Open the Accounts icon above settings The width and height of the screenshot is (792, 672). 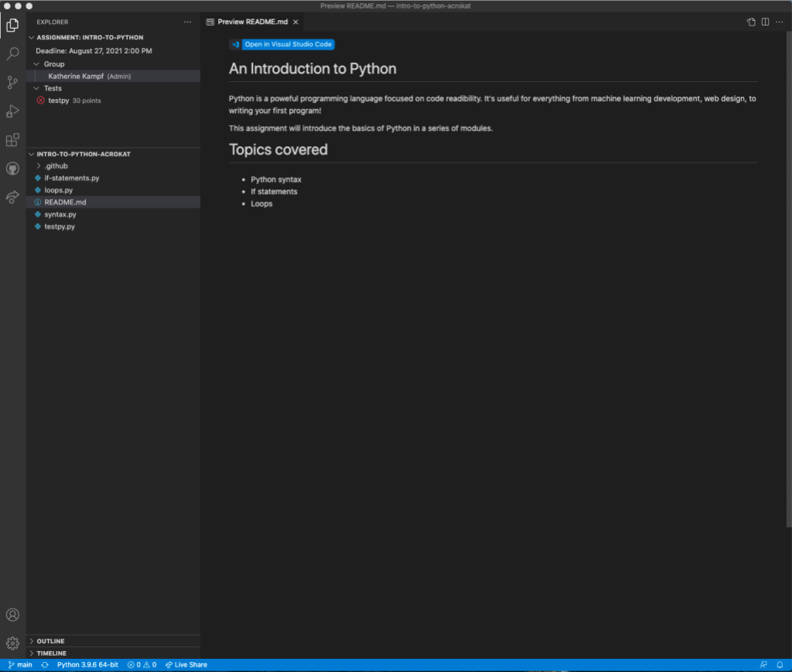coord(12,615)
